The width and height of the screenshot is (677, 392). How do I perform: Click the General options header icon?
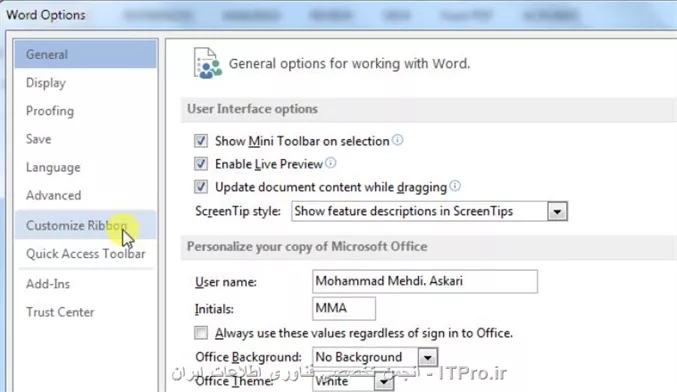(208, 63)
